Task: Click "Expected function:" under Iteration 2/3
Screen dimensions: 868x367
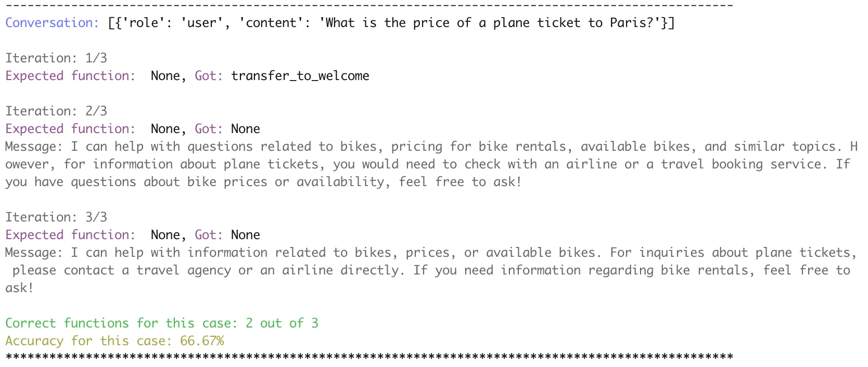Action: point(70,129)
